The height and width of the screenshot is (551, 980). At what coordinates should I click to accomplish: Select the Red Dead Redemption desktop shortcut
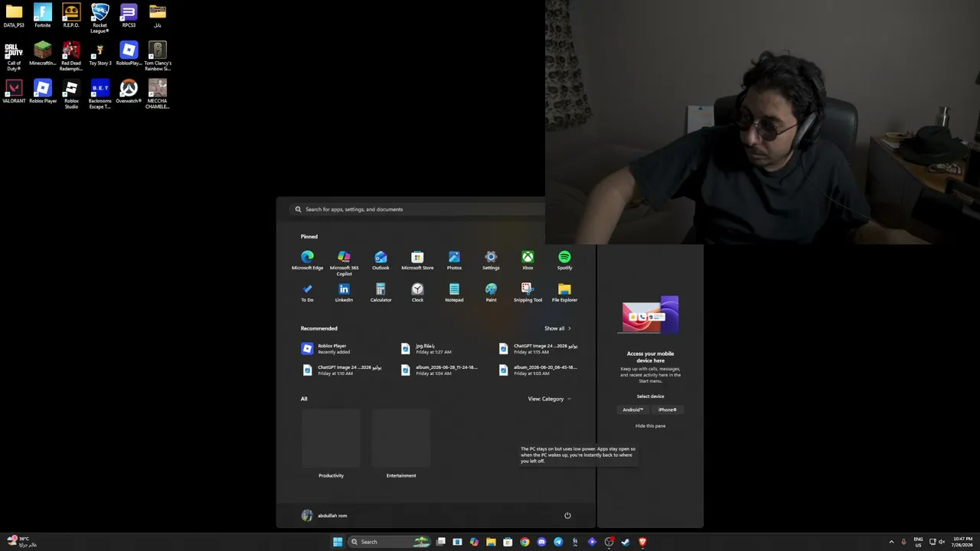[71, 57]
